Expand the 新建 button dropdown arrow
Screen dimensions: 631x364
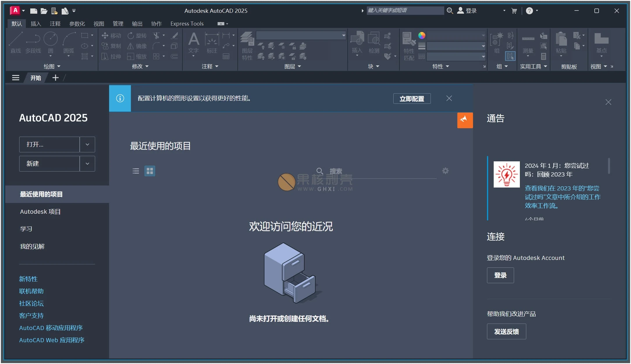click(x=87, y=164)
